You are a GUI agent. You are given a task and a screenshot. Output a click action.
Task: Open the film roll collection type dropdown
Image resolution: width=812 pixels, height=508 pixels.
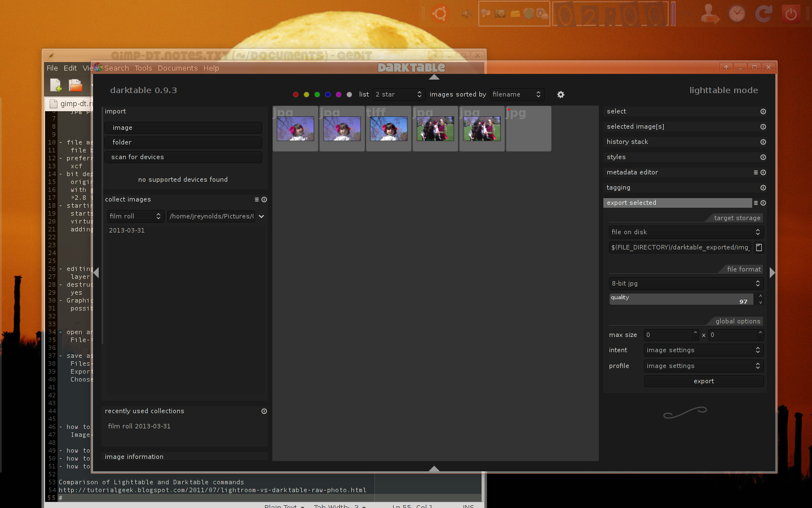[135, 216]
